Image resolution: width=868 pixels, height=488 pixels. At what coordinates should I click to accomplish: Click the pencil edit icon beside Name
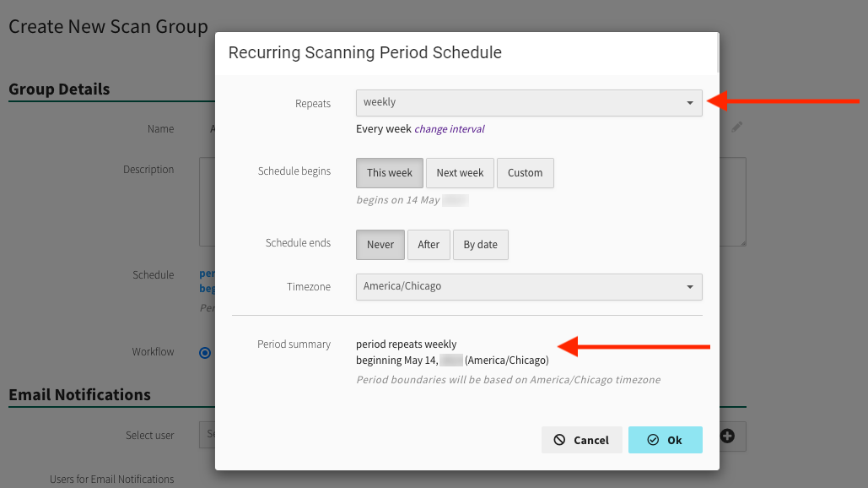(x=736, y=127)
